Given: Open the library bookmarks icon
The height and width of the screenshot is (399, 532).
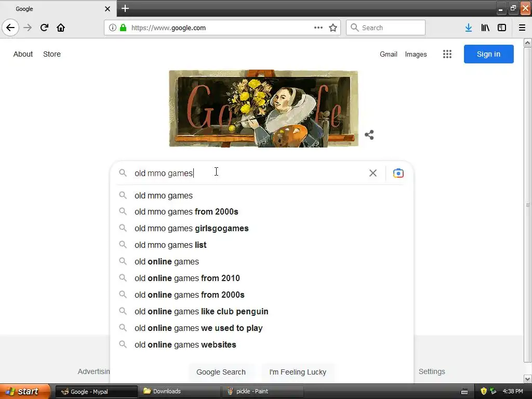Looking at the screenshot, I should click(485, 28).
